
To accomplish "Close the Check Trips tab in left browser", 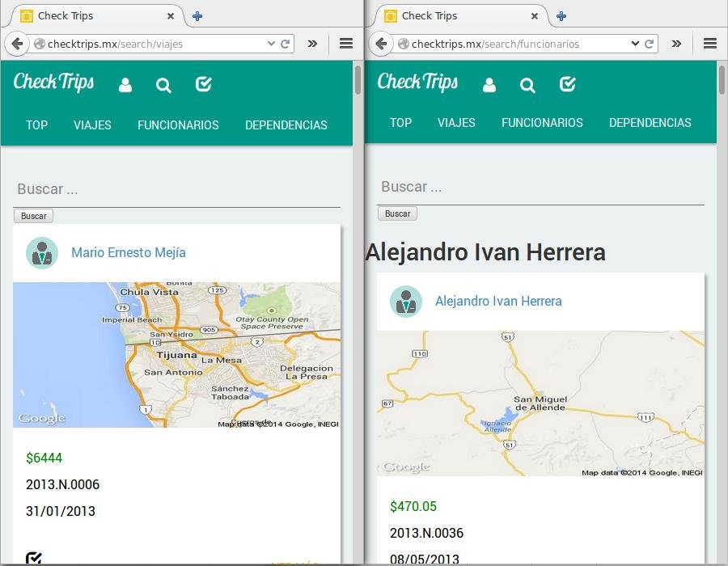I will point(171,16).
